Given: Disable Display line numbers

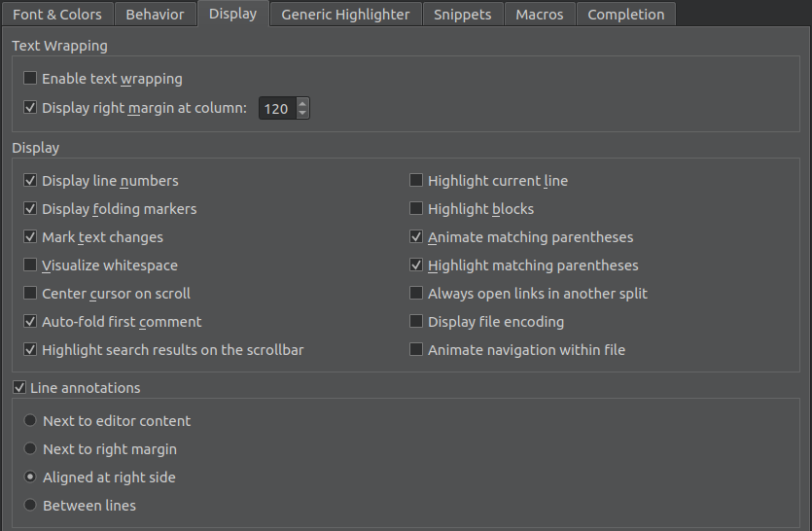Looking at the screenshot, I should click(31, 181).
